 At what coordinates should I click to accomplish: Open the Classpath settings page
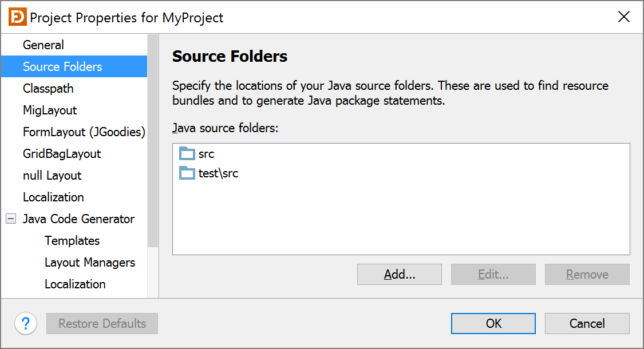[48, 88]
